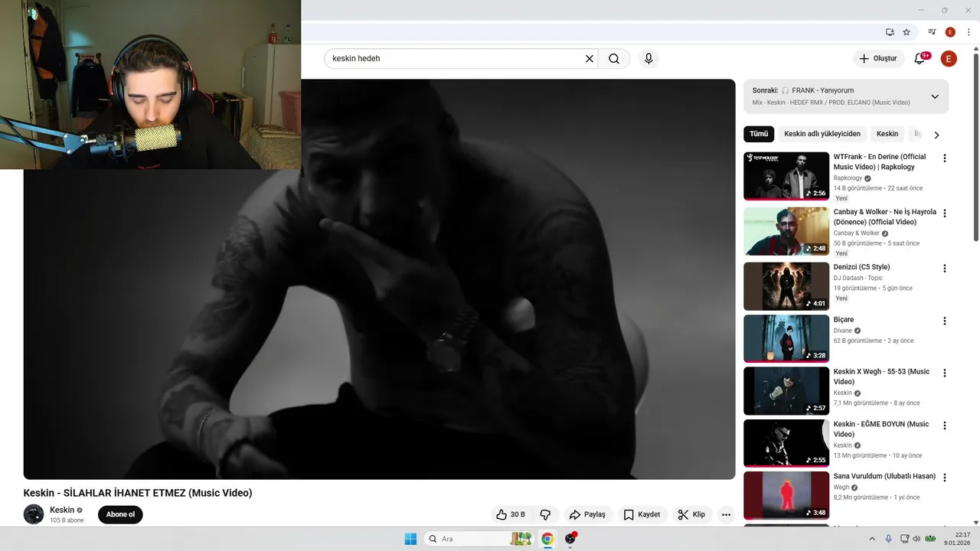Open title Sana Vuruldum (Ulubatlı Hasan)
This screenshot has height=551, width=980.
884,476
